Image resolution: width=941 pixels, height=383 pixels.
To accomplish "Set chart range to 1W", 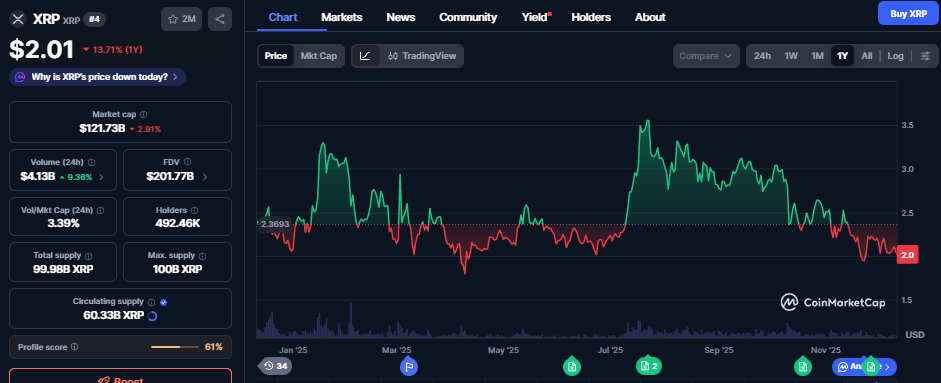I will coord(791,56).
